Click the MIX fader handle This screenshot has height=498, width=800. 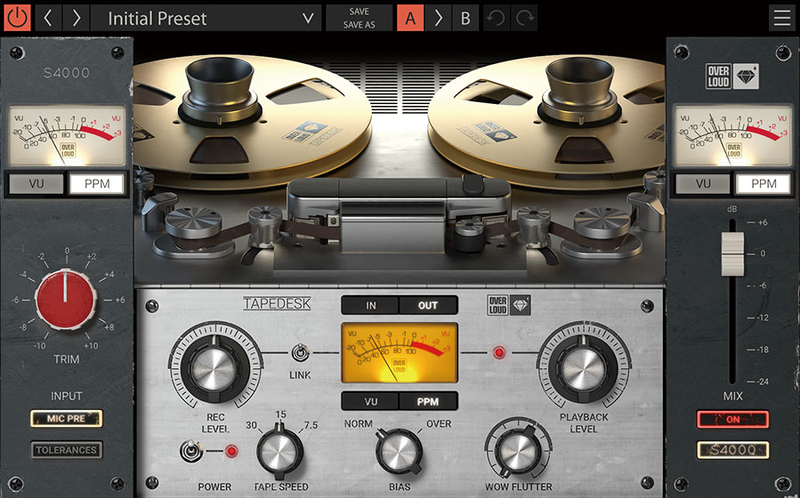[733, 253]
